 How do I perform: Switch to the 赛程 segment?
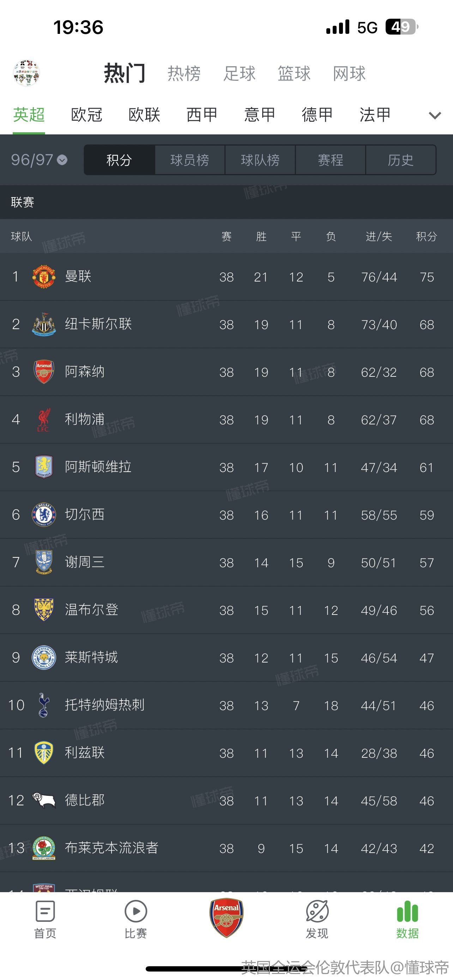[x=331, y=160]
